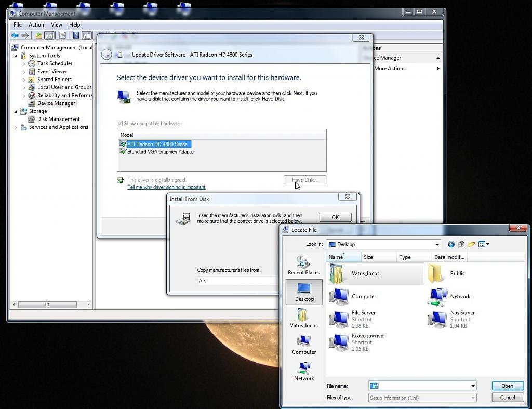Open the Look in dropdown showing Desktop
Viewport: 532px width, 409px height.
[x=437, y=244]
